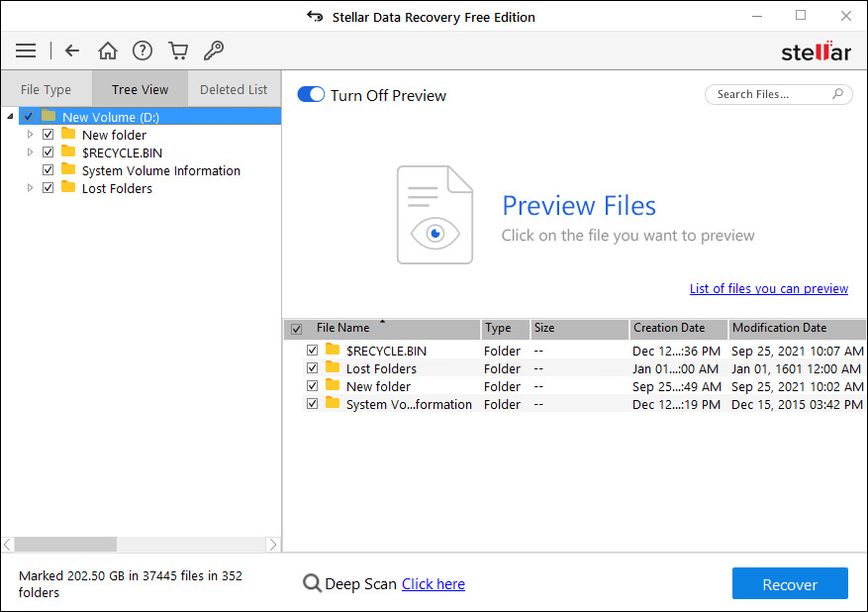This screenshot has height=612, width=868.
Task: Uncheck System Vo...formation checkbox in file list
Action: coord(312,403)
